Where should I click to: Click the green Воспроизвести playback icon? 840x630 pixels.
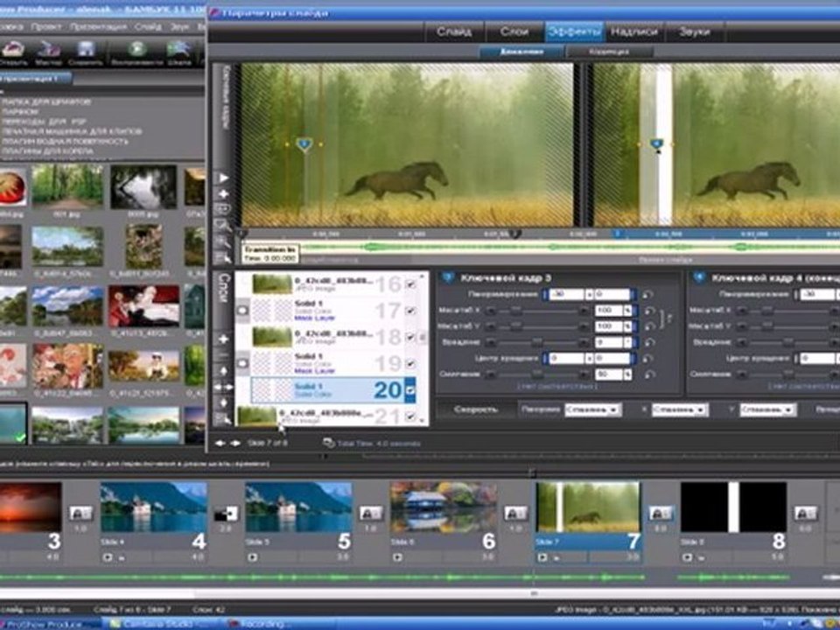136,49
